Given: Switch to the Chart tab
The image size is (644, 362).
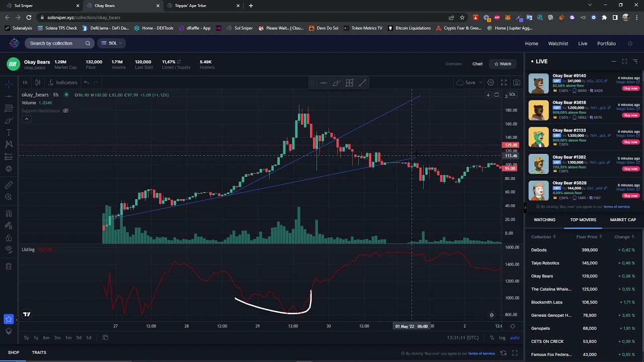Looking at the screenshot, I should pyautogui.click(x=477, y=64).
